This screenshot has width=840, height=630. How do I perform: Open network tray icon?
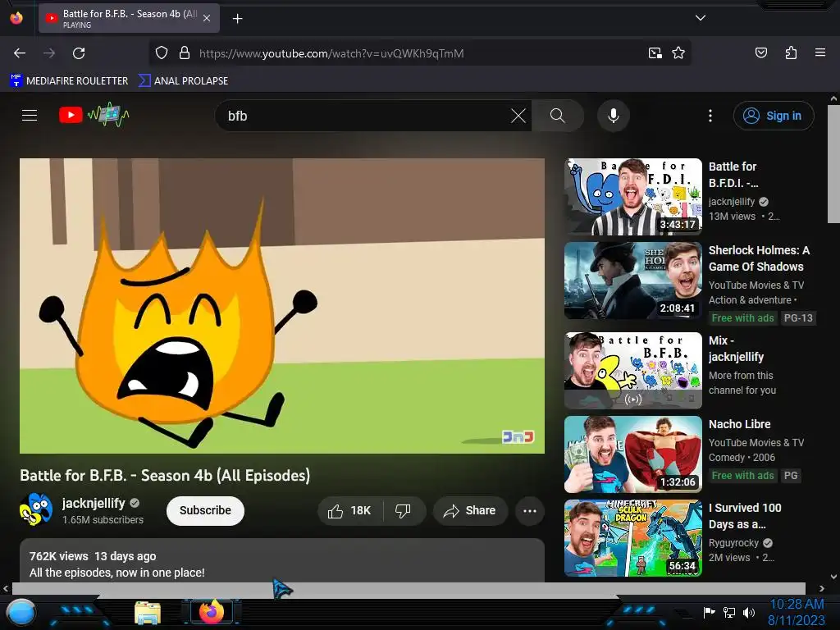tap(729, 612)
